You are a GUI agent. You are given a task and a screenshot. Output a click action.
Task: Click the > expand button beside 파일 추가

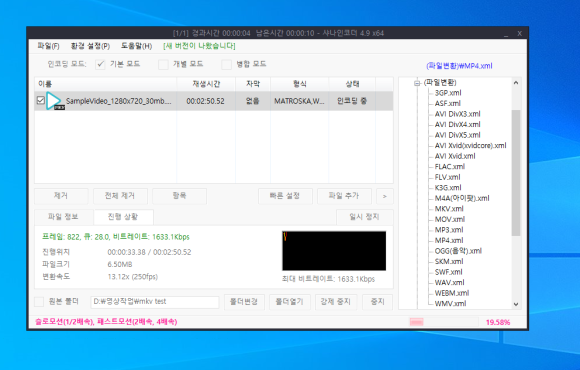tap(385, 196)
